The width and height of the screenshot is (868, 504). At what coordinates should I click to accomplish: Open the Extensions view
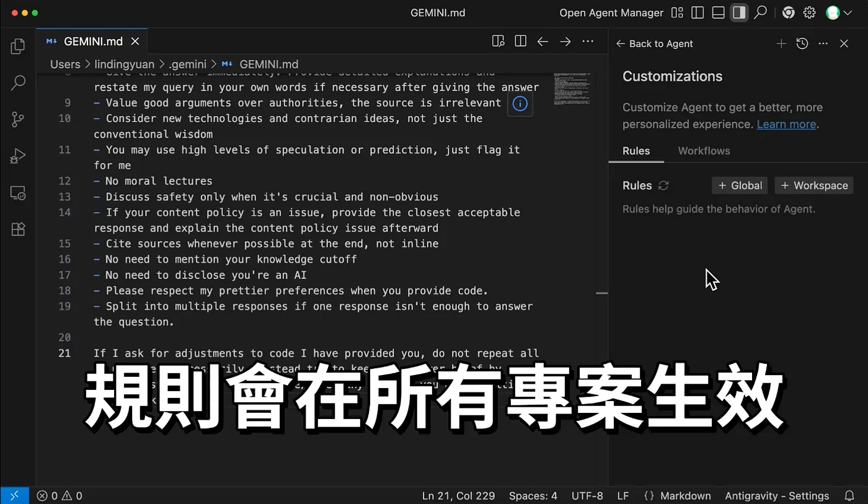(18, 229)
